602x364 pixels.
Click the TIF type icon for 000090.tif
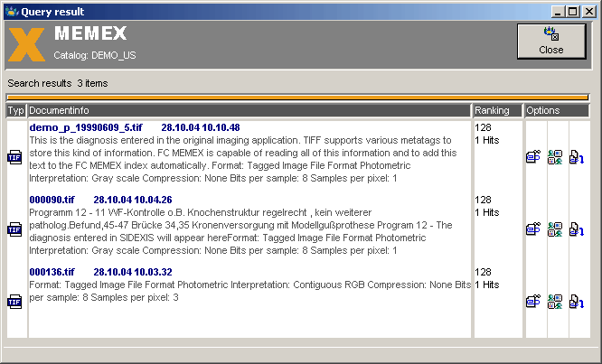pos(14,229)
